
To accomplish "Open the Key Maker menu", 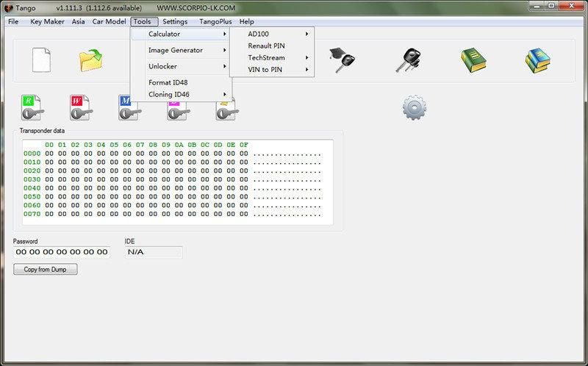I will click(47, 22).
